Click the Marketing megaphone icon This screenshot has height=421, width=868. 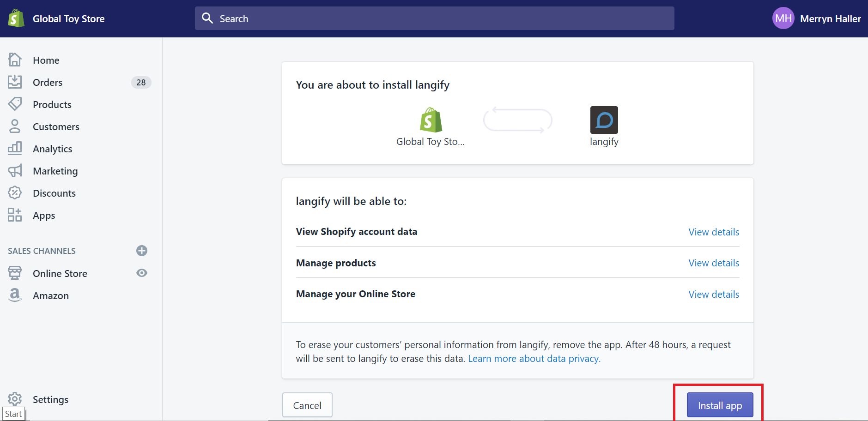[15, 171]
